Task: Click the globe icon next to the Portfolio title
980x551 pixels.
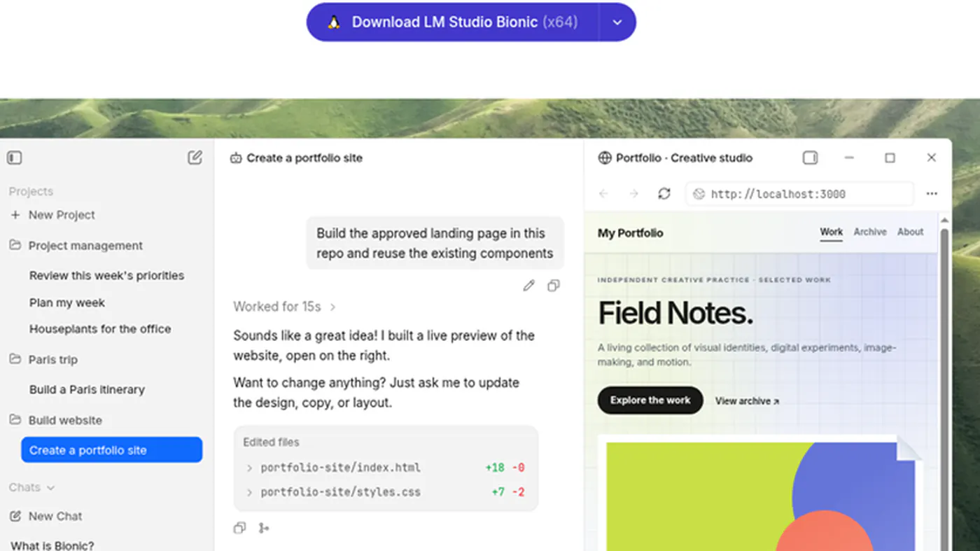Action: [x=605, y=158]
